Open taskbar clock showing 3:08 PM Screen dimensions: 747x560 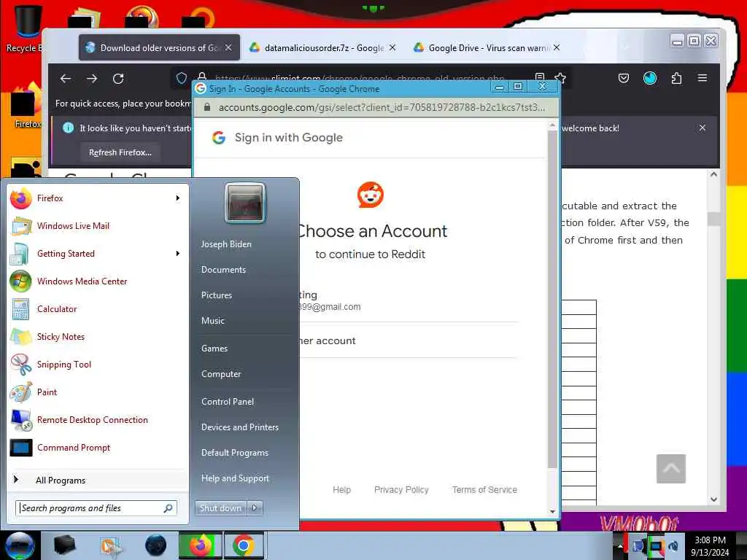pos(710,545)
